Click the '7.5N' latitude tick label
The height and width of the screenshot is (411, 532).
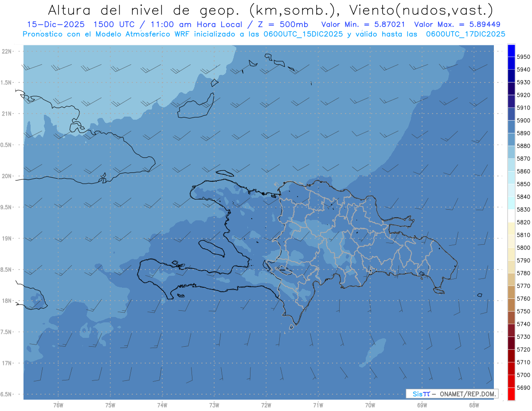click(7, 332)
